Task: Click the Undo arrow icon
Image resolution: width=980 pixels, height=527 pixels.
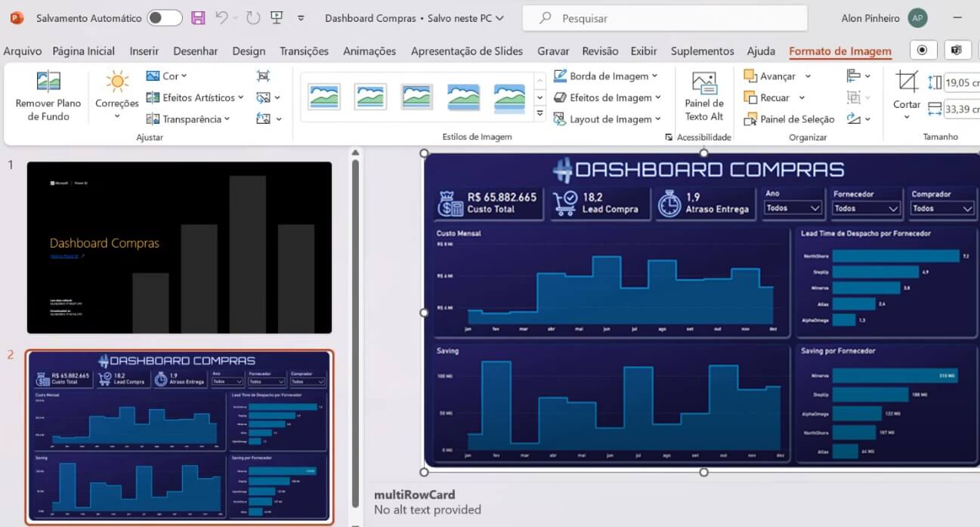Action: [x=221, y=17]
